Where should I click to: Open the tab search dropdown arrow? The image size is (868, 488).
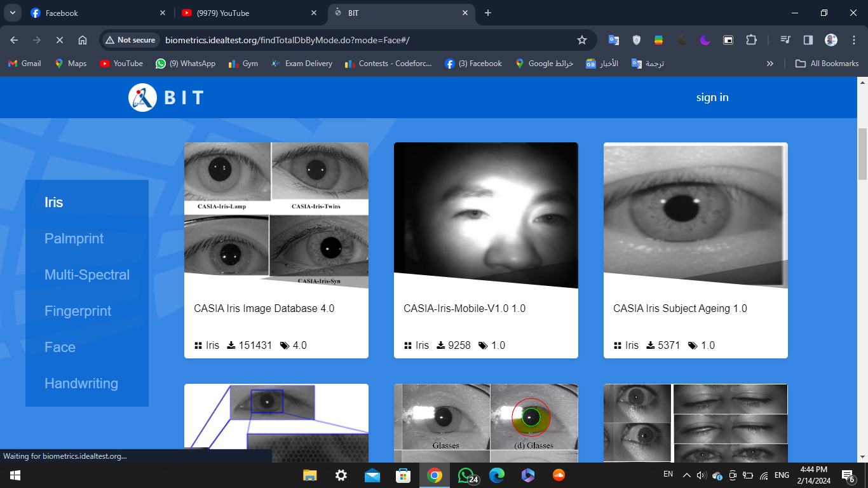pyautogui.click(x=13, y=13)
